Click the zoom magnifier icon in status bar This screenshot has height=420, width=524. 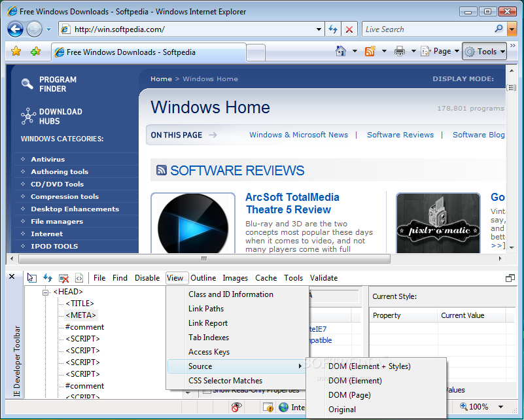(464, 406)
